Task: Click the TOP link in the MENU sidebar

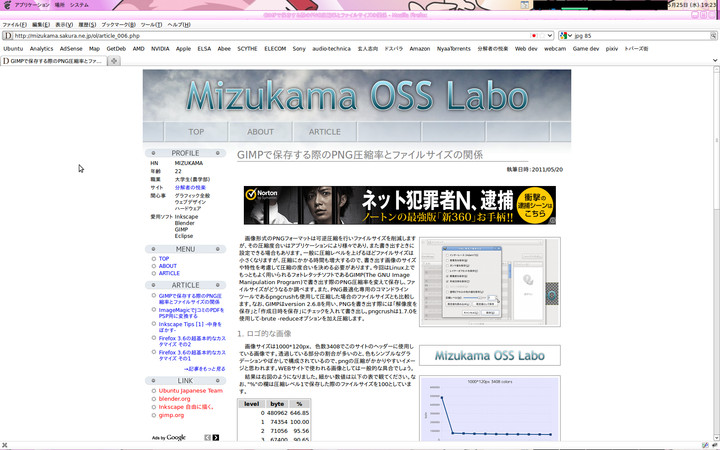Action: pos(164,259)
